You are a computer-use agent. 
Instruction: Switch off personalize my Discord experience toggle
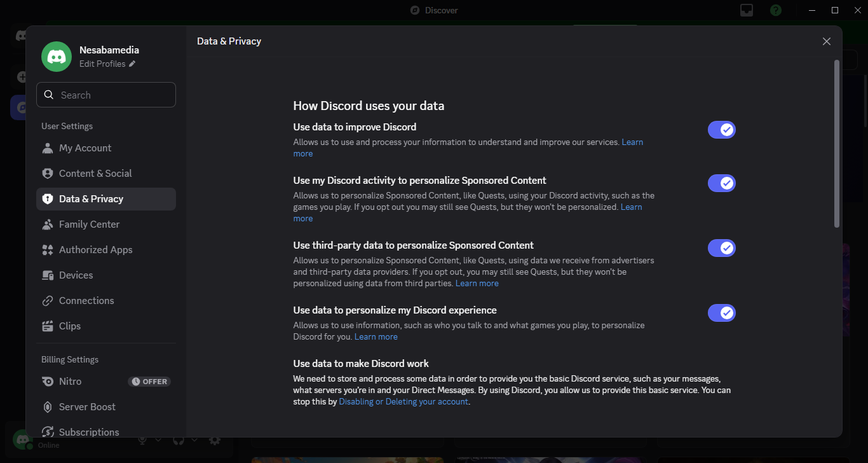[x=721, y=313]
